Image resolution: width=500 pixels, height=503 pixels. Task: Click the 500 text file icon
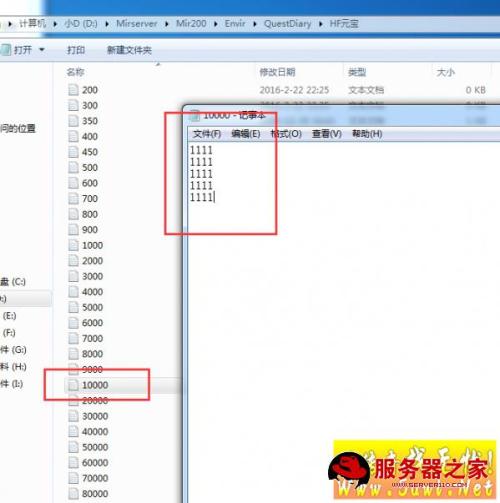coord(73,167)
